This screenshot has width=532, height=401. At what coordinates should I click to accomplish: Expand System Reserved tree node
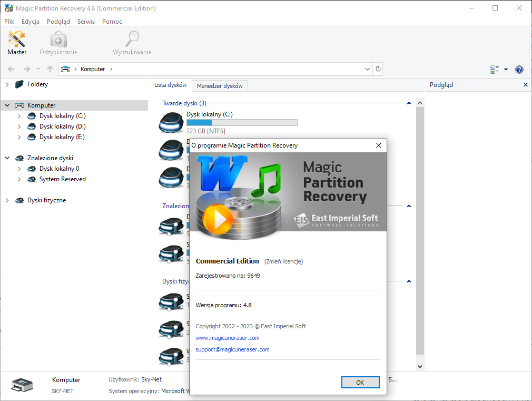click(x=19, y=179)
